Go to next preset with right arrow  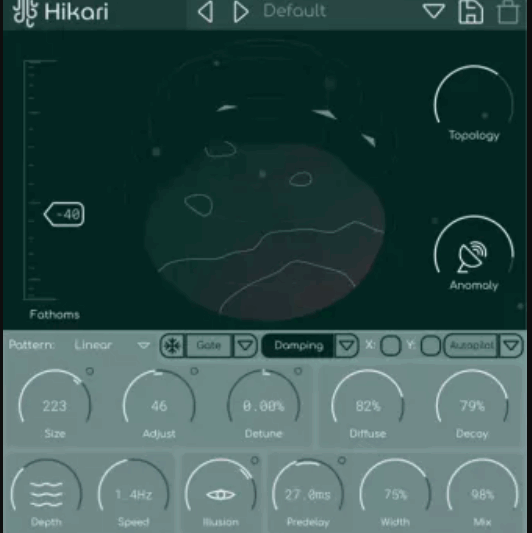(x=241, y=12)
